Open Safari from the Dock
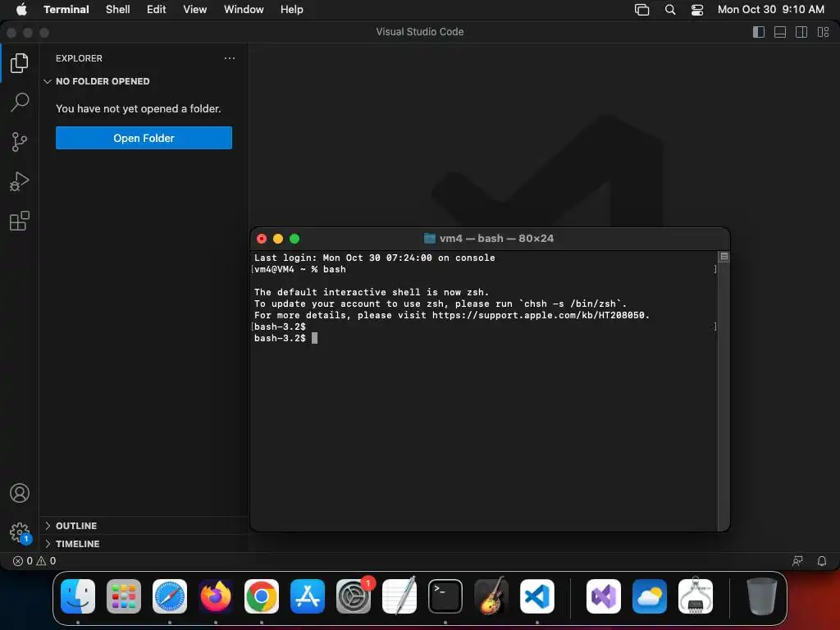Image resolution: width=840 pixels, height=630 pixels. [x=170, y=596]
